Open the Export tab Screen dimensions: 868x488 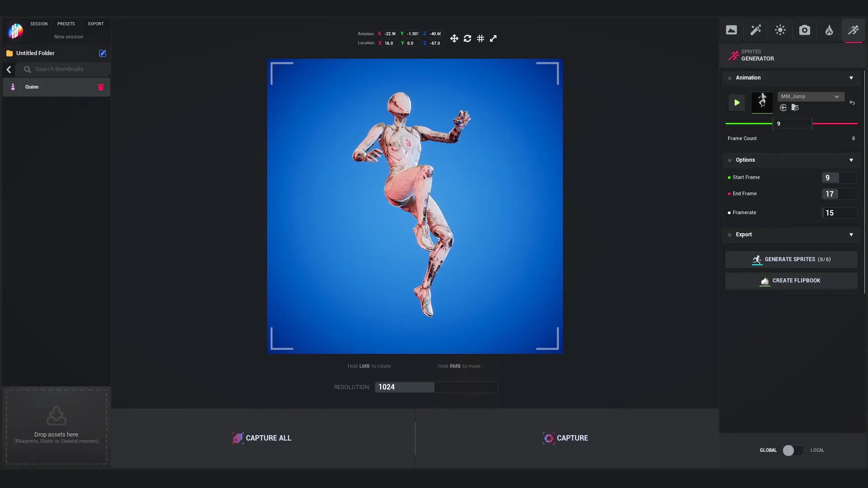(x=96, y=24)
